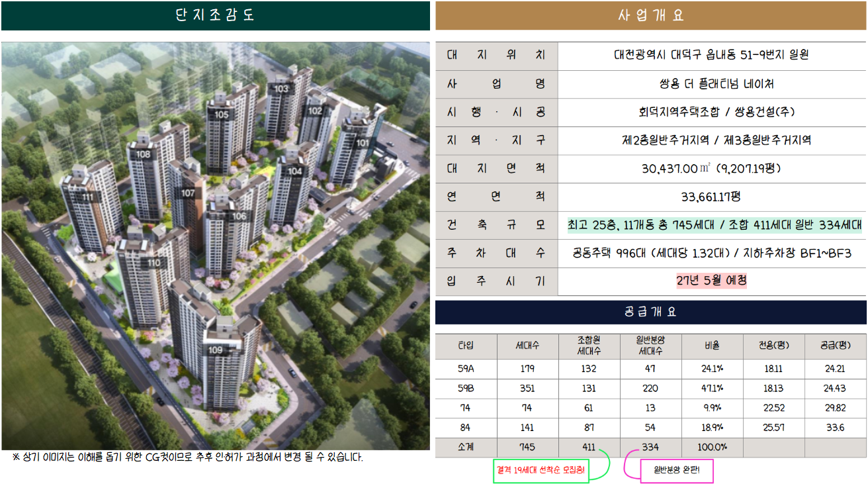Image resolution: width=868 pixels, height=486 pixels.
Task: Click the 101 building label
Action: 363,142
